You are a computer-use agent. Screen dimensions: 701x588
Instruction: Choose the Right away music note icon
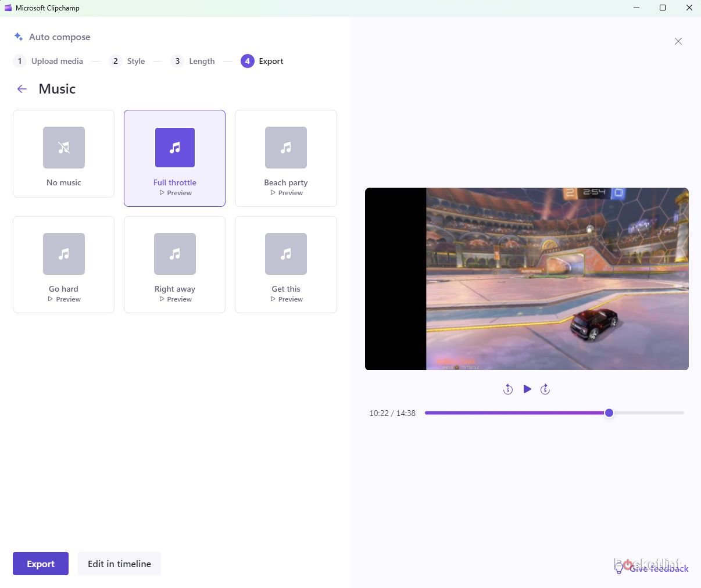[x=175, y=254]
